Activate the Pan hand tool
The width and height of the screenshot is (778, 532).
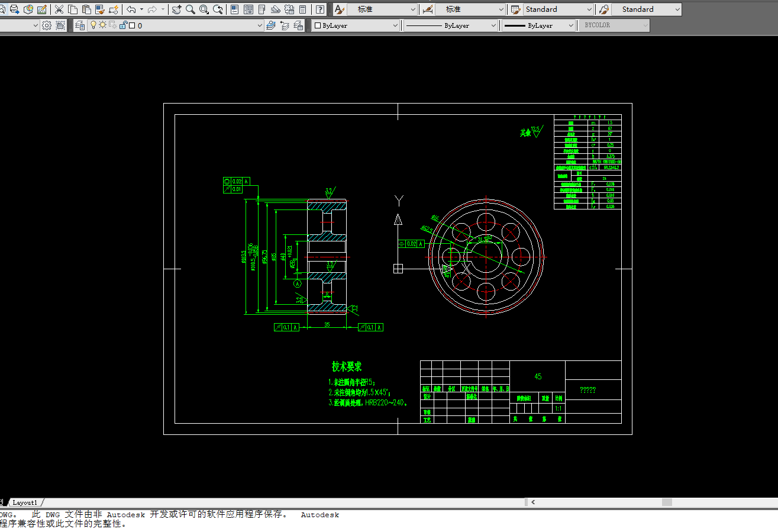click(x=176, y=9)
